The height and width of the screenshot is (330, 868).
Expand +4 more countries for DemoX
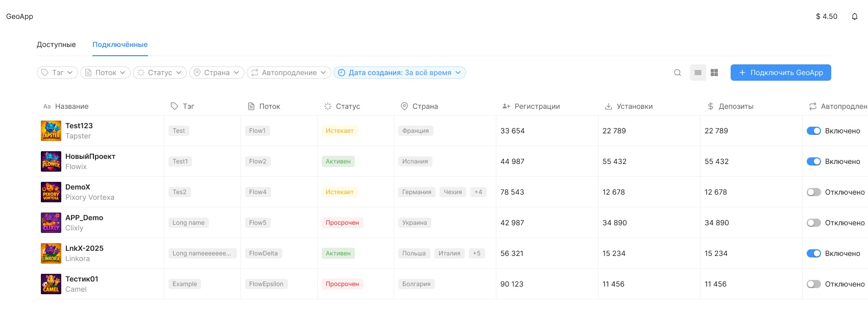coord(478,192)
